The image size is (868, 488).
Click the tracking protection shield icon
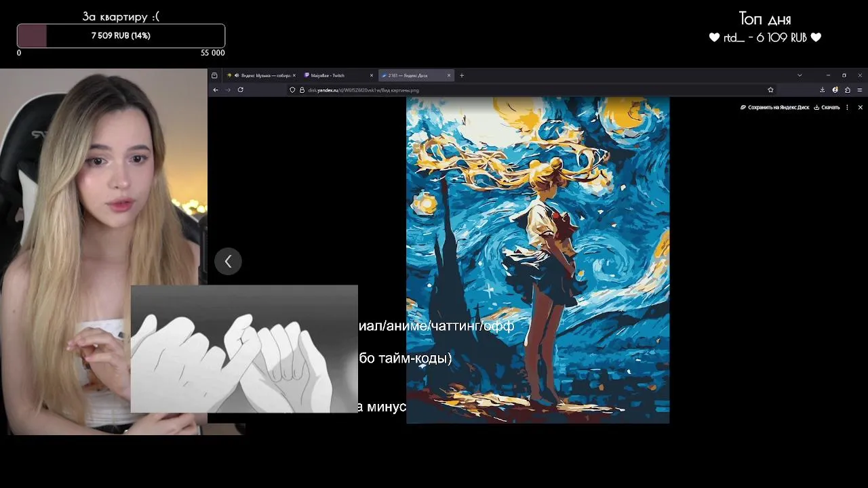click(292, 89)
